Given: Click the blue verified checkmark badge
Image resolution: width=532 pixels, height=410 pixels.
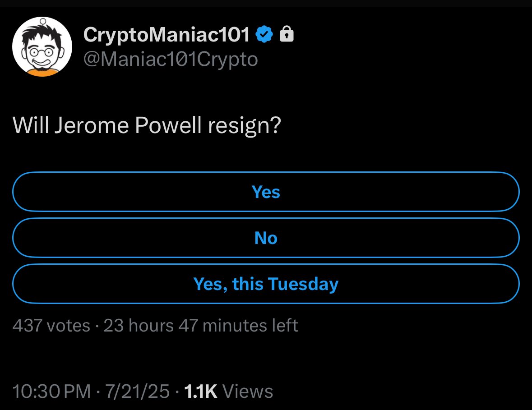Looking at the screenshot, I should pyautogui.click(x=264, y=34).
